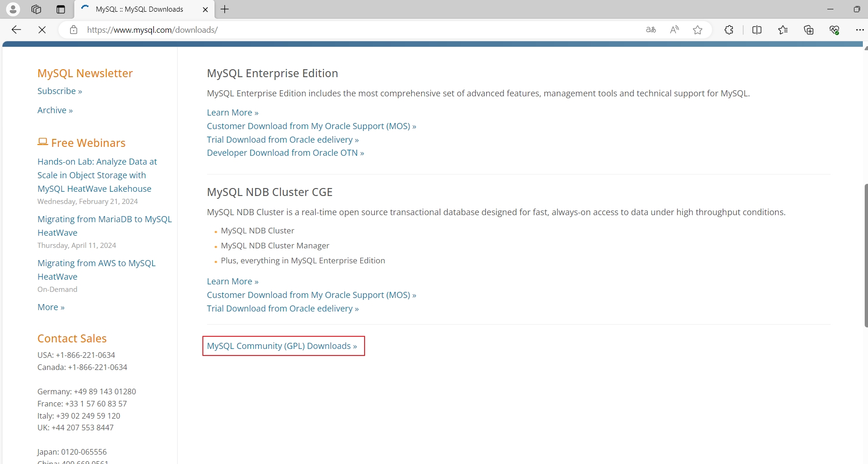Stop loading the page
Viewport: 868px width, 464px height.
coord(42,30)
